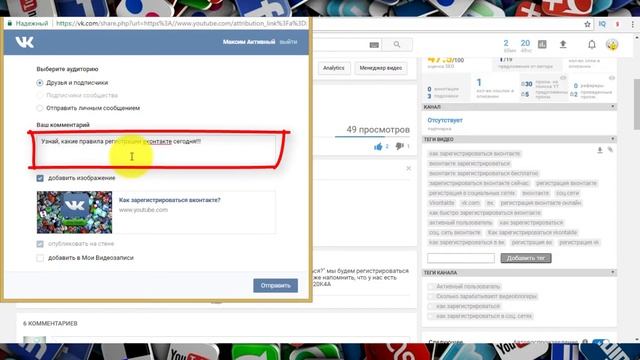640x360 pixels.
Task: Click the "Отсутствует" channel partner link
Action: point(445,120)
